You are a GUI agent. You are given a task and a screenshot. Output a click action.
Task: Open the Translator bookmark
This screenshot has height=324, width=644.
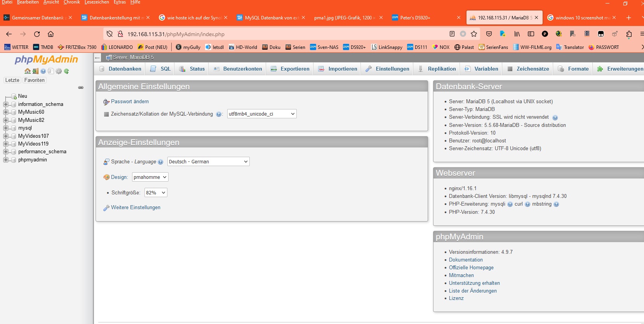(x=570, y=47)
